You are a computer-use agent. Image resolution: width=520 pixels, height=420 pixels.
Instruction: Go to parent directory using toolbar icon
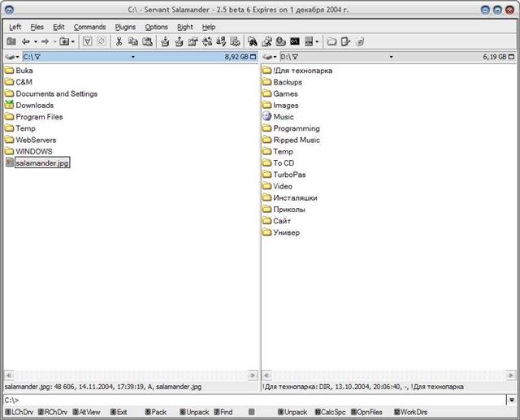[x=11, y=41]
